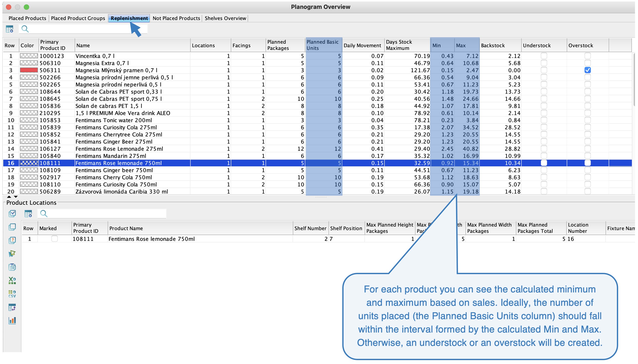Toggle Understock checkbox for Fentimans Curiosity Cola 275ml

[544, 127]
